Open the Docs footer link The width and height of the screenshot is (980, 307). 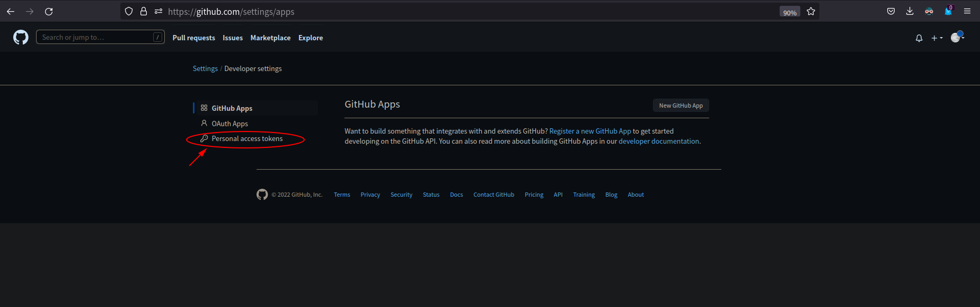(456, 195)
